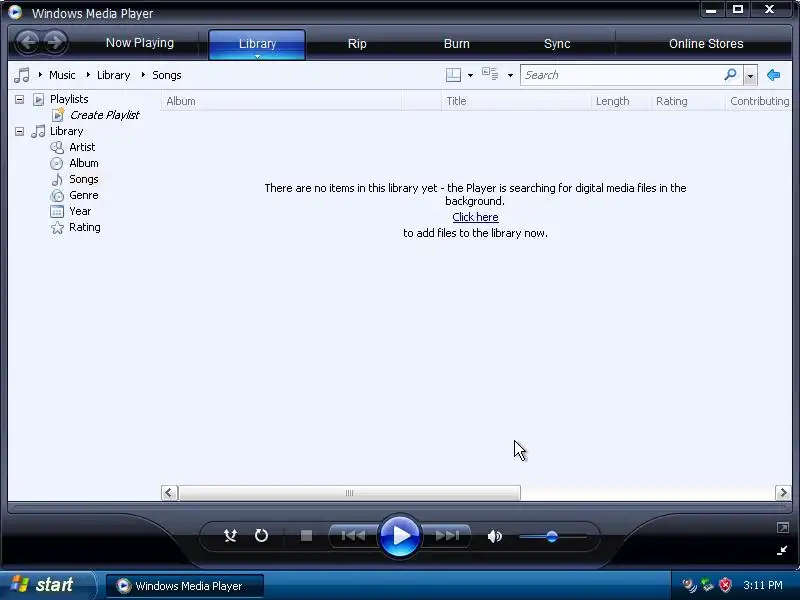Click the horizontal scrollbar thumb
The height and width of the screenshot is (600, 800).
pyautogui.click(x=349, y=493)
